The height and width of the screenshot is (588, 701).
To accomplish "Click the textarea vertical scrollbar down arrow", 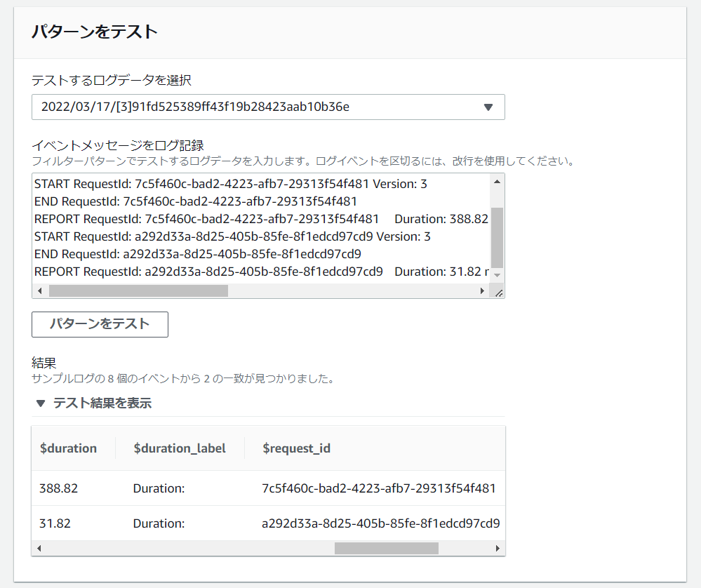I will [497, 276].
